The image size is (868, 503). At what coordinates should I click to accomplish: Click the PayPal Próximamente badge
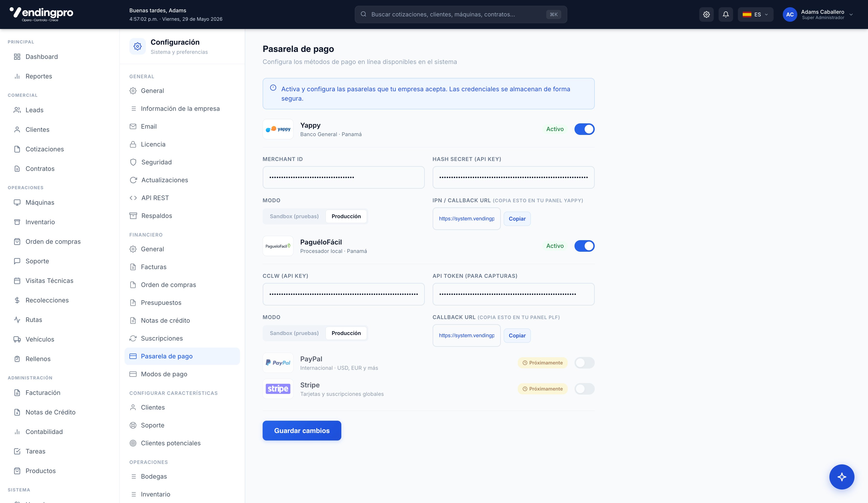543,363
